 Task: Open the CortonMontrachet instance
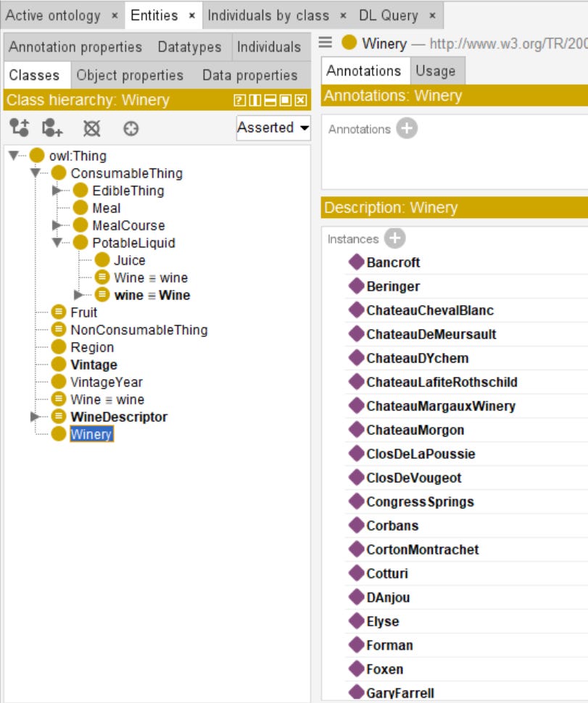[x=423, y=549]
